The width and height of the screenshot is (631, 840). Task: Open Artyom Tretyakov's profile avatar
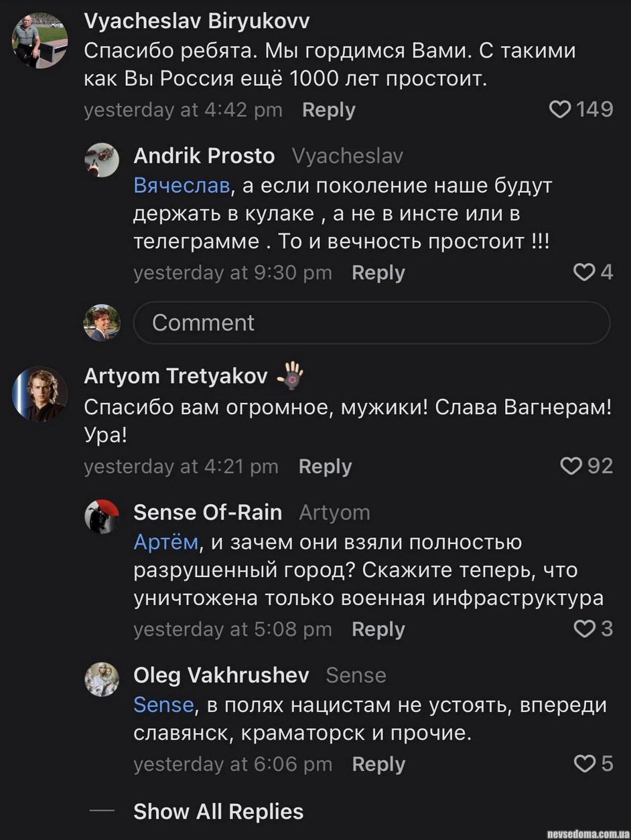(40, 394)
